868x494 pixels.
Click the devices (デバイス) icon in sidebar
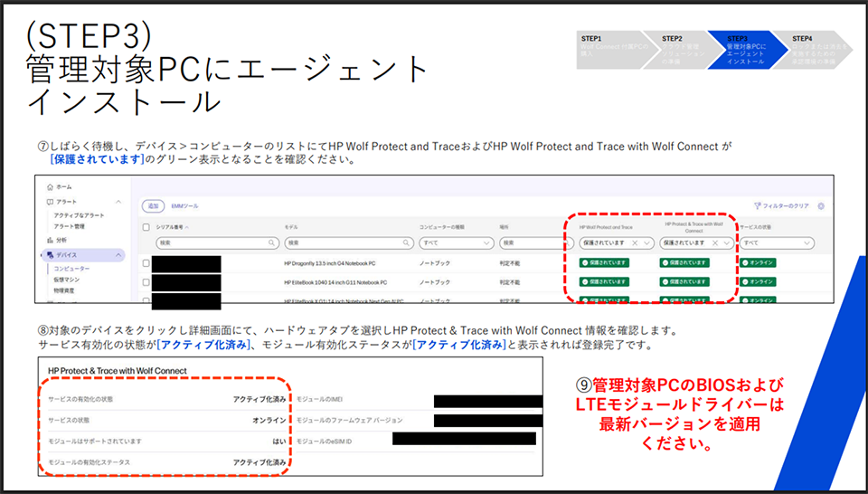click(51, 255)
